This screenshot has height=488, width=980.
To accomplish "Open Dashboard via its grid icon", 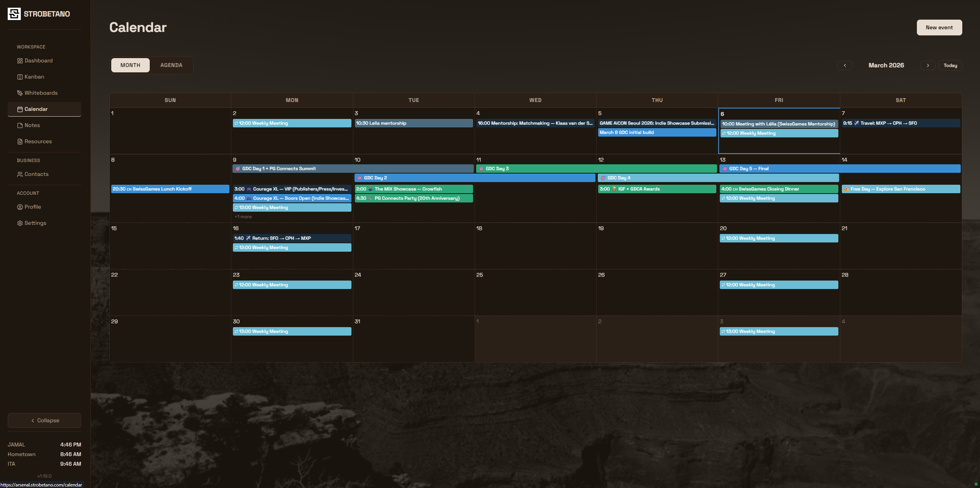I will (20, 60).
